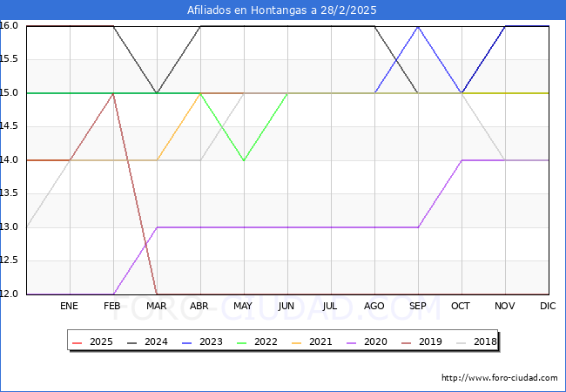566x392 pixels.
Task: Click the 2023 legend color marker
Action: [x=187, y=342]
